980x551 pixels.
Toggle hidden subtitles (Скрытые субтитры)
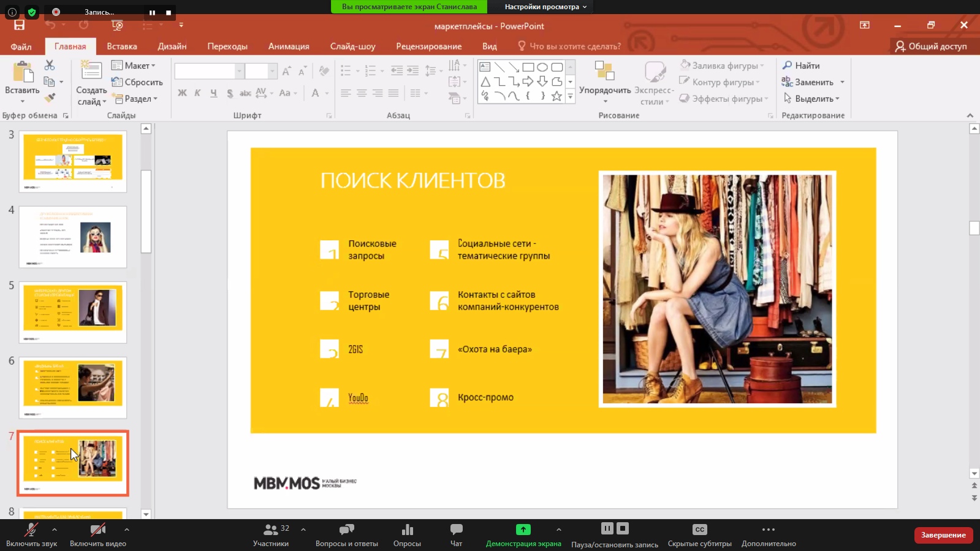pyautogui.click(x=699, y=534)
